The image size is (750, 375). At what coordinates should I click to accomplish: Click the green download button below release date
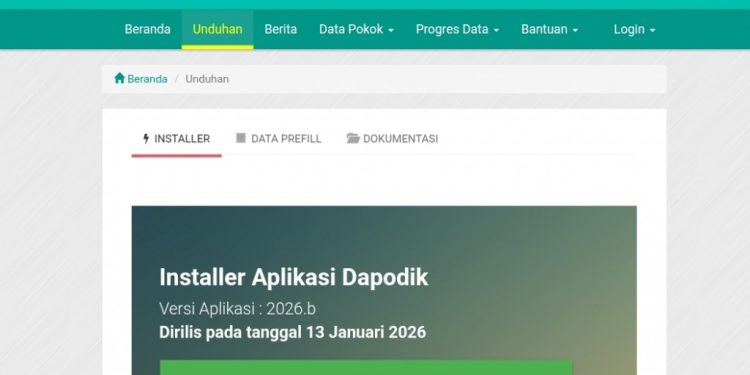click(366, 367)
